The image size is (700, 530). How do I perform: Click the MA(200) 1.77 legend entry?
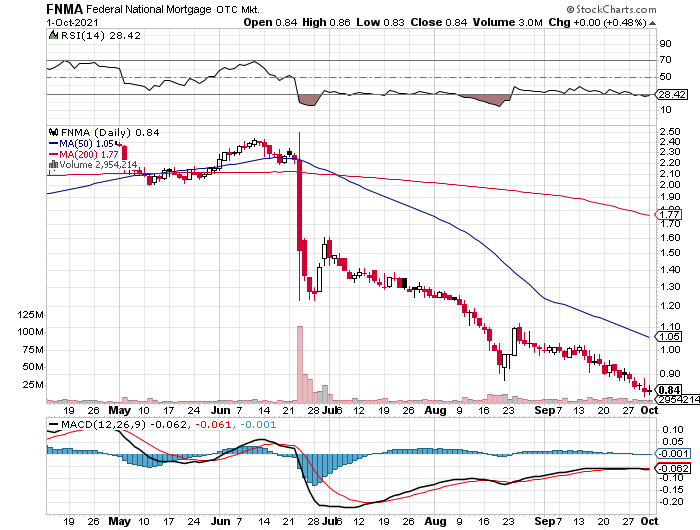(83, 154)
